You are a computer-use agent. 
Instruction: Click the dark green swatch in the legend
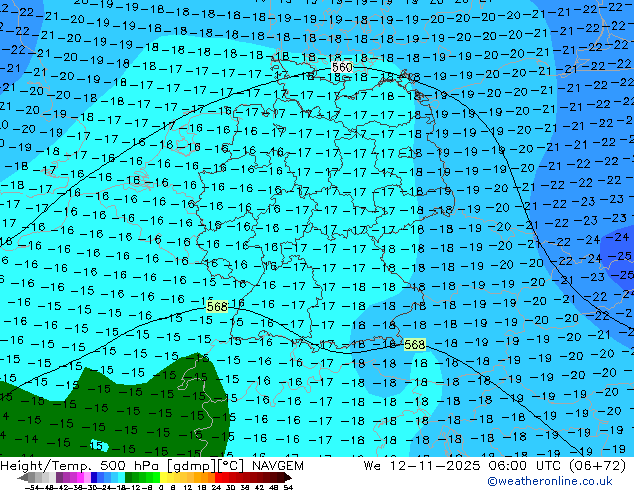click(x=129, y=477)
